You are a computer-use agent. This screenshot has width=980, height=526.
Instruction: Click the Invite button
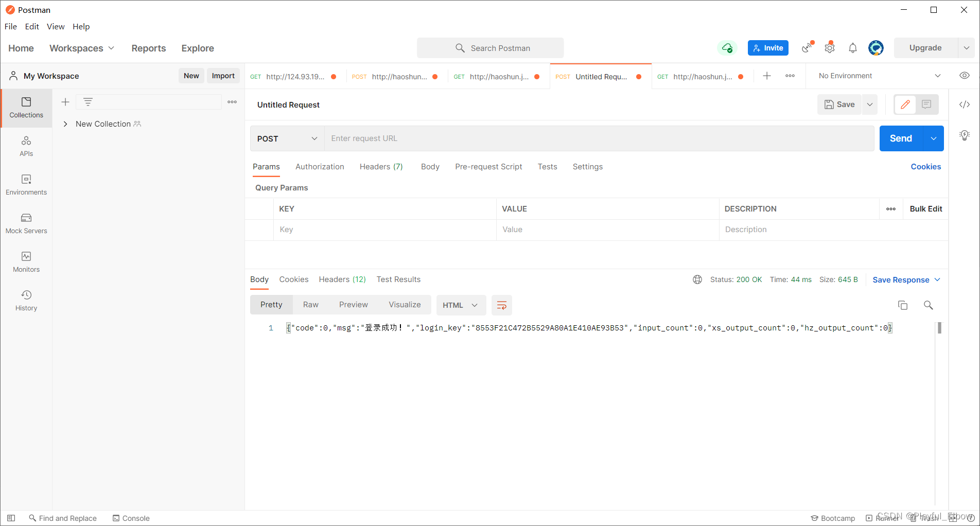click(768, 48)
